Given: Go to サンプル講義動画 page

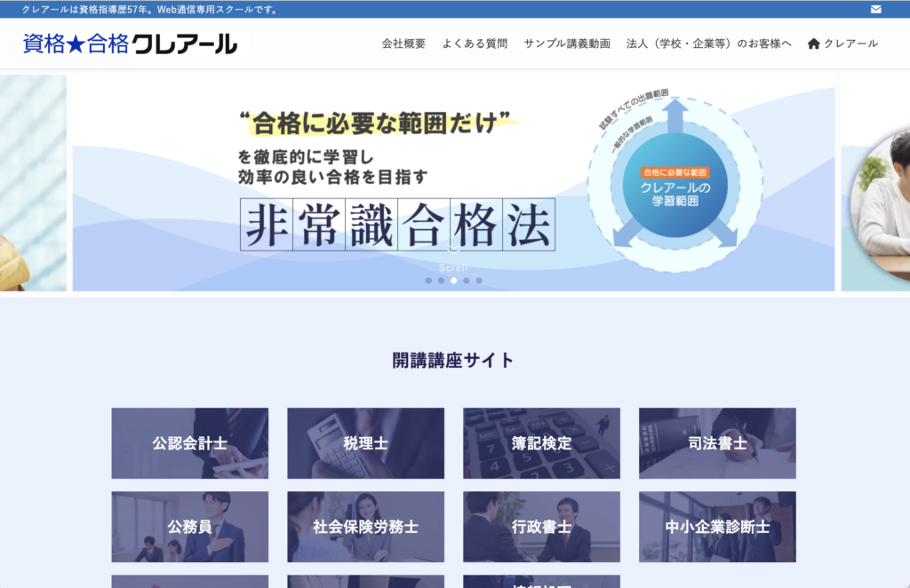Looking at the screenshot, I should (567, 44).
